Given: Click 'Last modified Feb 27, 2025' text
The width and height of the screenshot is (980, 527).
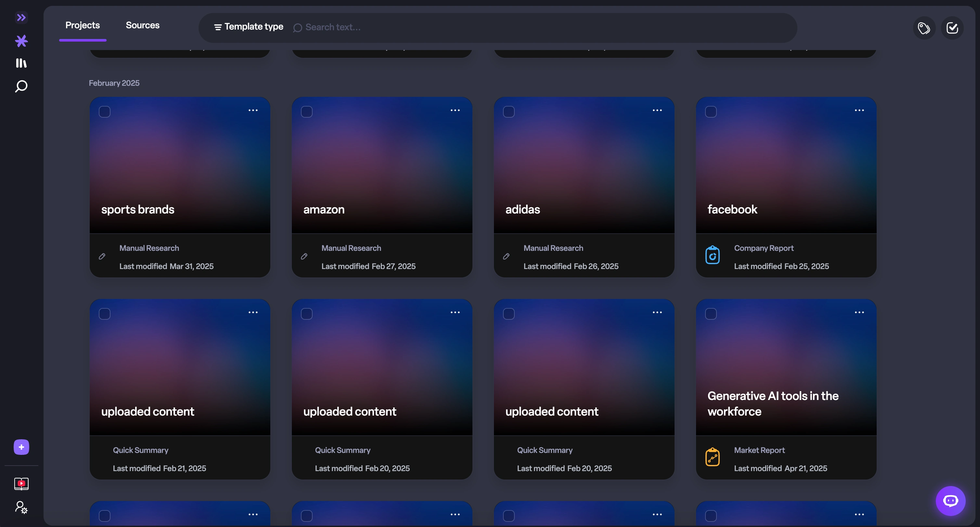Looking at the screenshot, I should pos(368,266).
